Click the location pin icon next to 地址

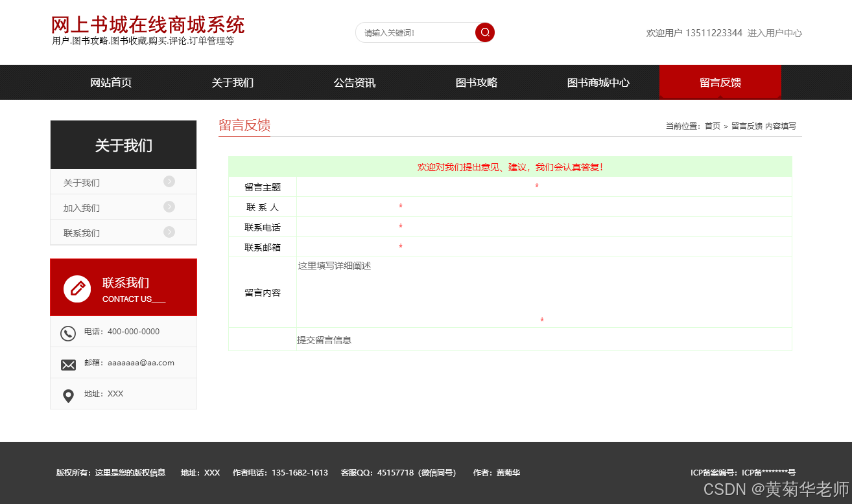68,396
